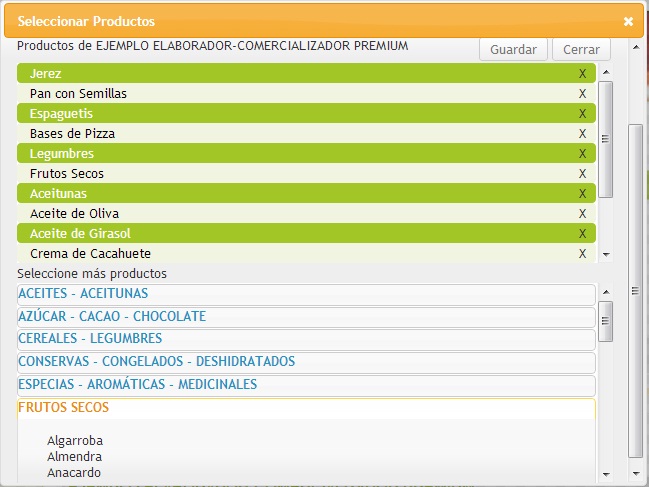
Task: Expand CONSERVAS - CONGELADOS - DESHIDRATADOS
Action: 156,362
